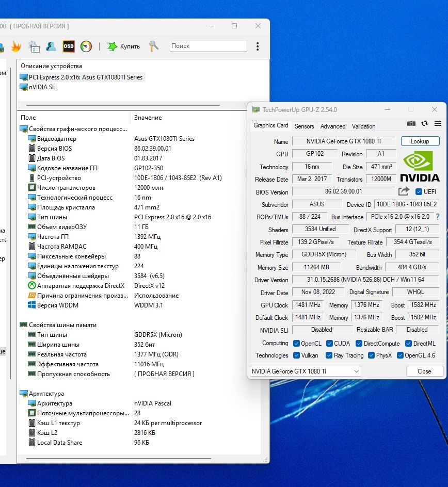Screen dimensions: 448x487
Task: Click the monitor icon beside nVIDIA SLI
Action: pos(24,87)
